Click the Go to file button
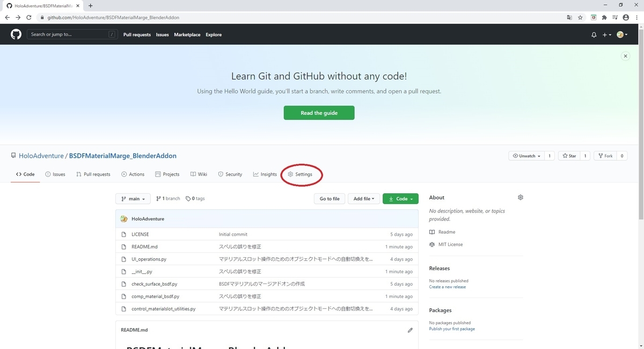The image size is (644, 349). (x=330, y=199)
